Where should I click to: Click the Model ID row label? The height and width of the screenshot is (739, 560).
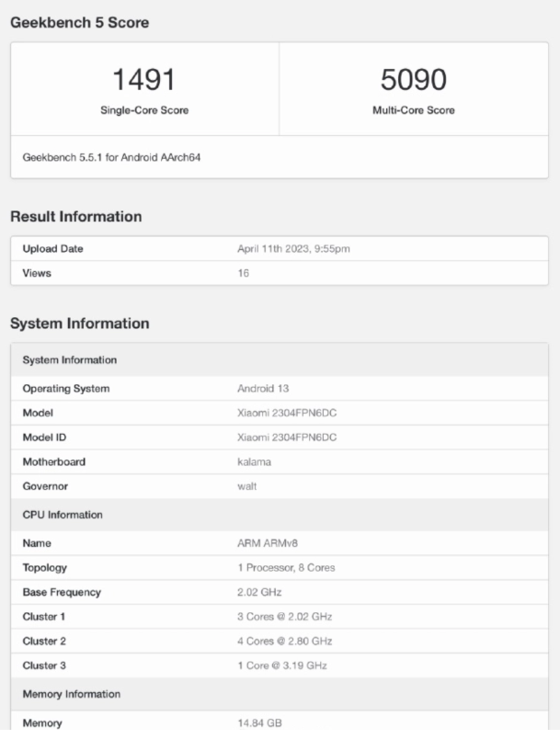(48, 438)
